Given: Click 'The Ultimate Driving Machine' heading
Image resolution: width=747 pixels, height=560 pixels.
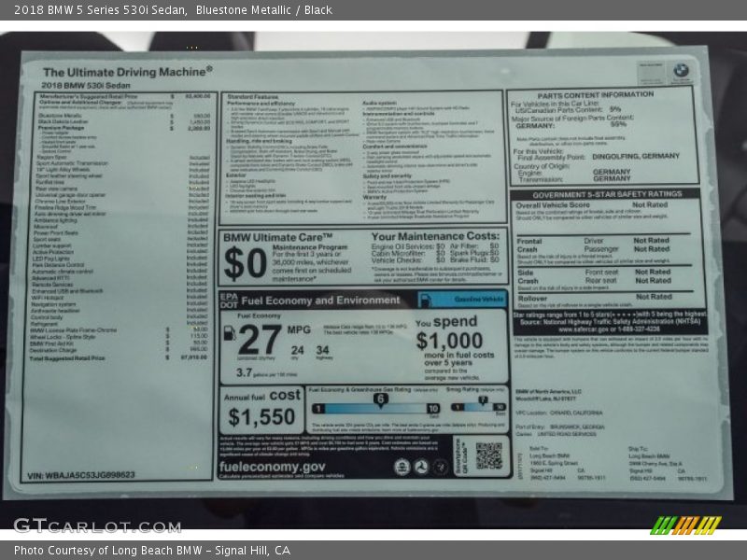Looking at the screenshot, I should pos(128,72).
